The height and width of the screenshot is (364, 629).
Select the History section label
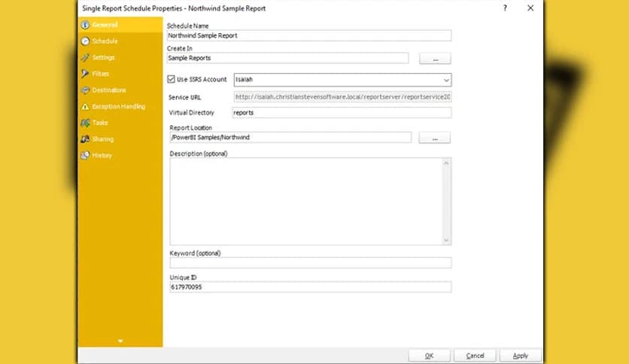[x=102, y=156]
